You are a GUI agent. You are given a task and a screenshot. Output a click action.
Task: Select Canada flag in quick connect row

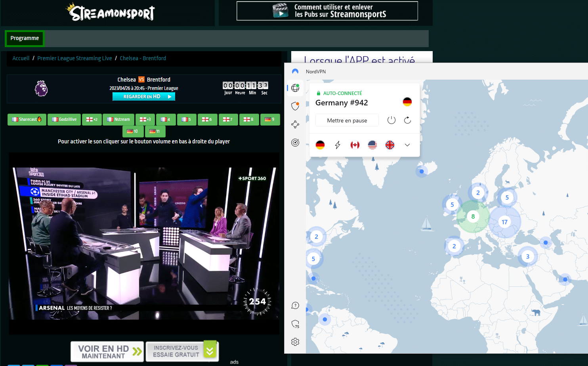coord(355,145)
